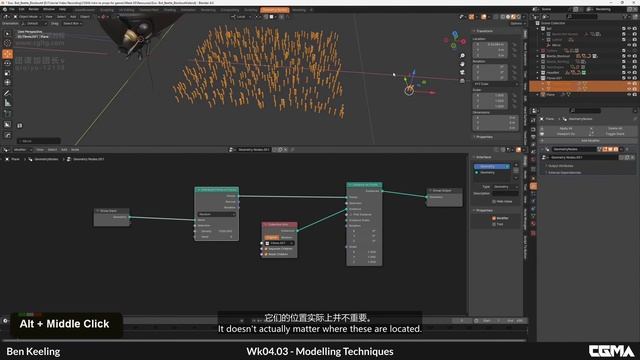Select the Transform tool
The width and height of the screenshot is (640, 360).
[7, 83]
